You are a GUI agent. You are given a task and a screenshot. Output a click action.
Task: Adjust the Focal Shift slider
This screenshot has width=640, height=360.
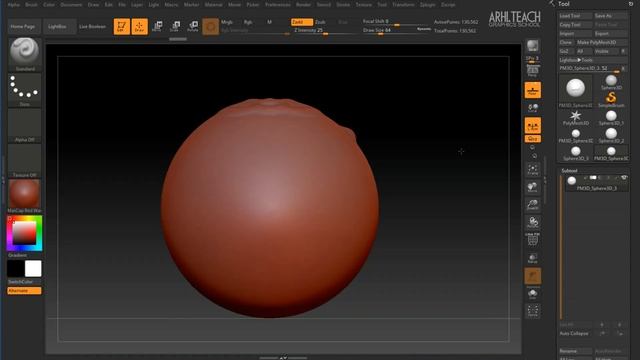[x=395, y=22]
